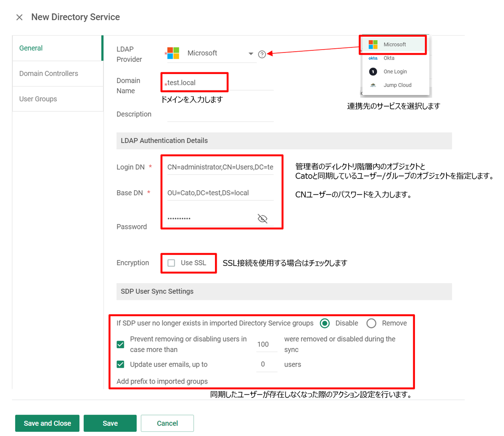Click the Cancel button

(167, 423)
